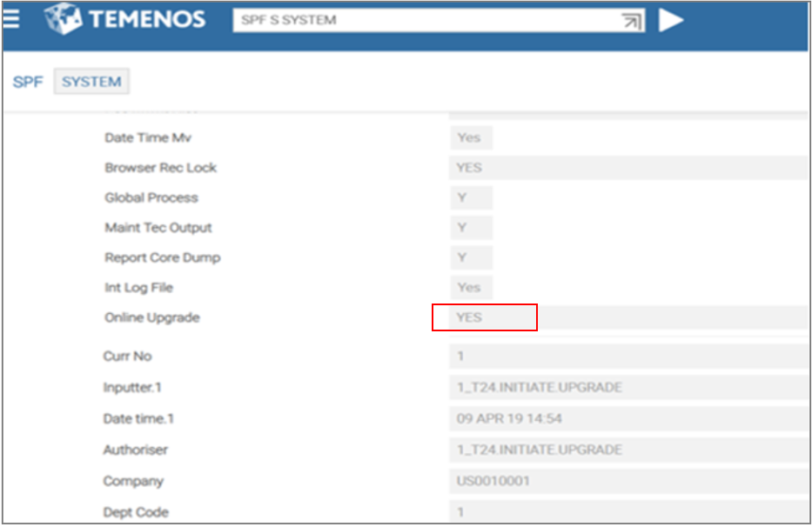Click the Temenos cube logo

click(64, 20)
